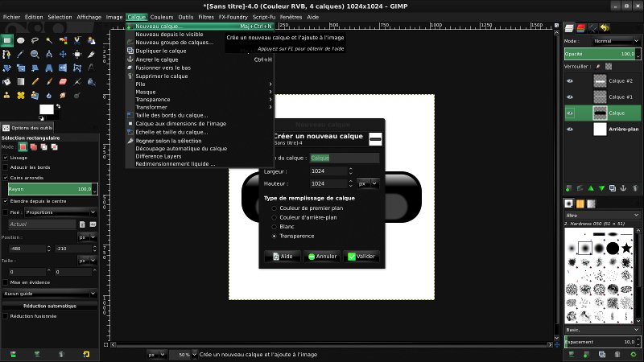Open the brush filter filtre dropdown
Viewport: 644px width, 362px height.
pyautogui.click(x=601, y=215)
